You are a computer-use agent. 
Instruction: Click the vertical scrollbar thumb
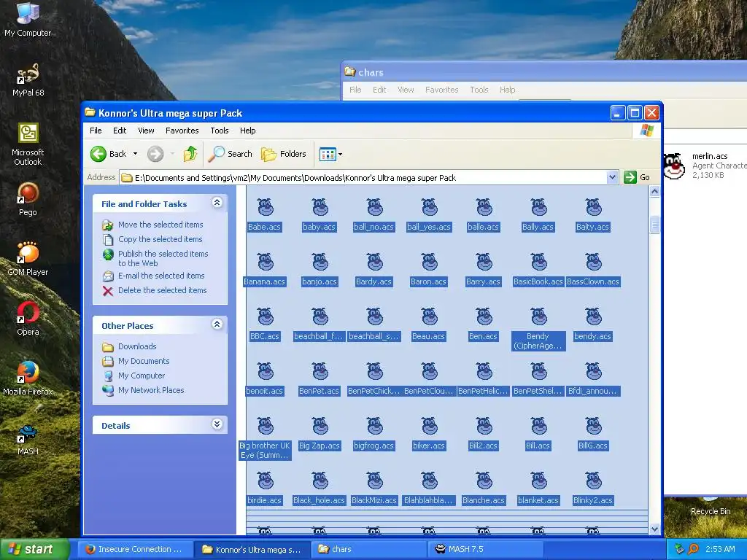point(654,225)
